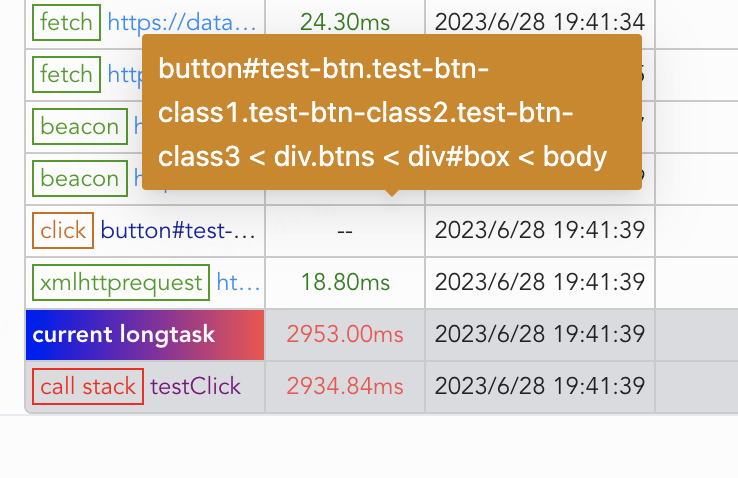This screenshot has width=738, height=478.
Task: Click the testClick function name
Action: [x=195, y=387]
